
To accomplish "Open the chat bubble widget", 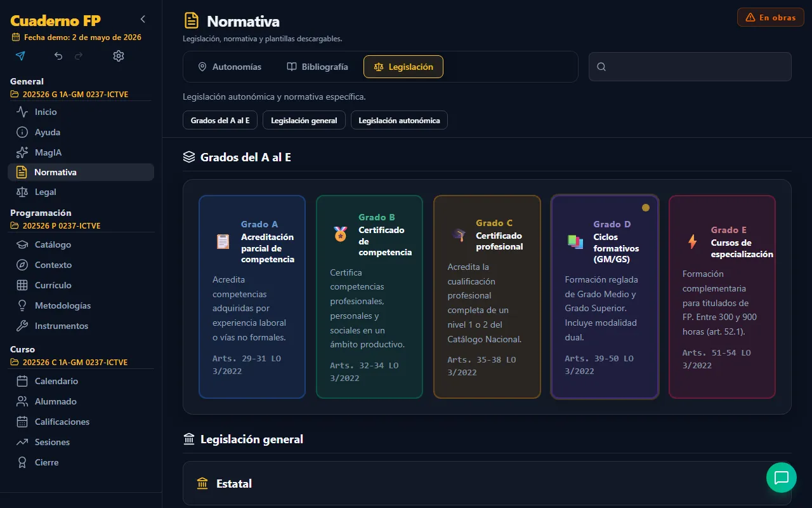I will click(782, 478).
